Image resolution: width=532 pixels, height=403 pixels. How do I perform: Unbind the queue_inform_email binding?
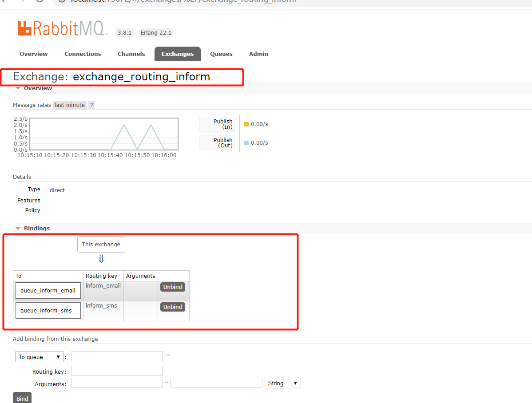172,287
